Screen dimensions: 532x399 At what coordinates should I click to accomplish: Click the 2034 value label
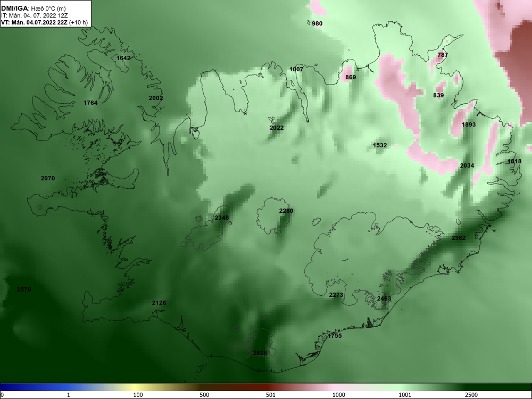click(467, 165)
